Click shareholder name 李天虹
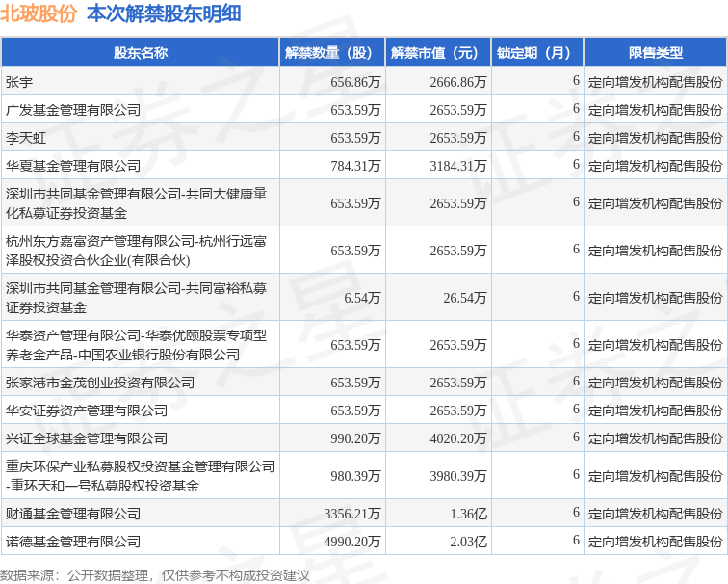The height and width of the screenshot is (584, 728). (26, 138)
